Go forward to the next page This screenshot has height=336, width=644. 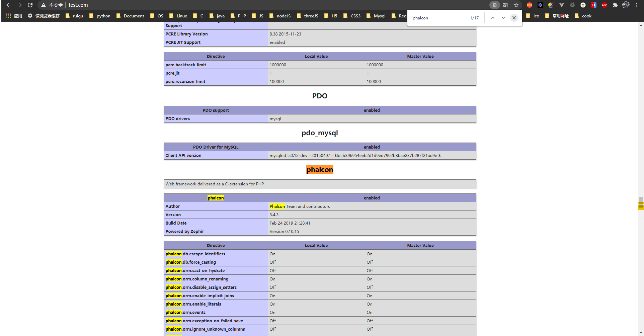pyautogui.click(x=19, y=5)
